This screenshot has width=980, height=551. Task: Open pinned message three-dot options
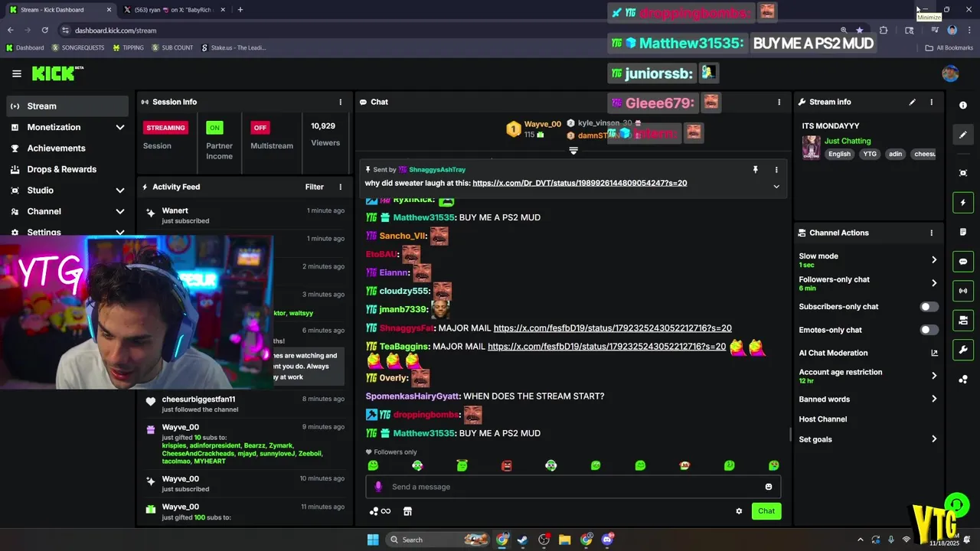coord(776,170)
